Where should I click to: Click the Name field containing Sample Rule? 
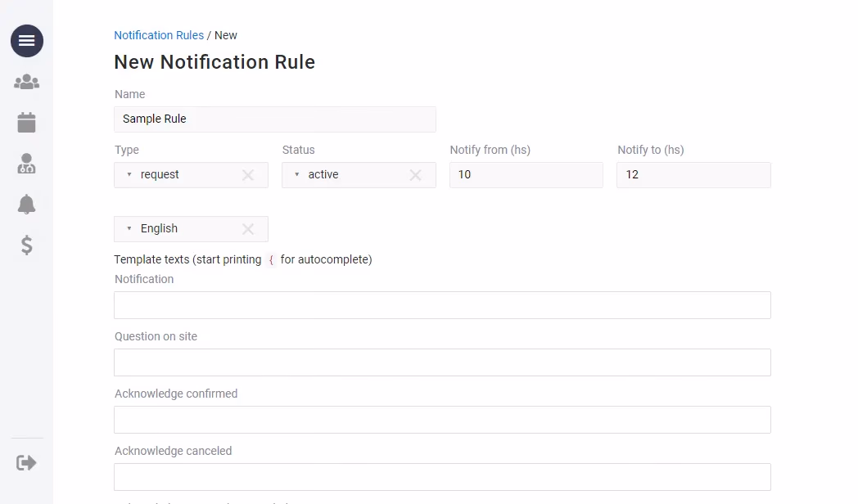(275, 119)
